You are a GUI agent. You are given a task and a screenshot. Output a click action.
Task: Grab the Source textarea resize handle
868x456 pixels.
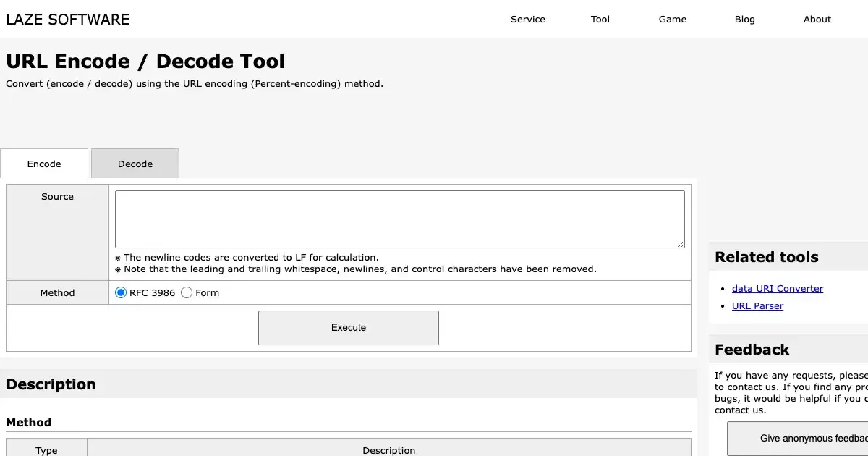pyautogui.click(x=681, y=245)
